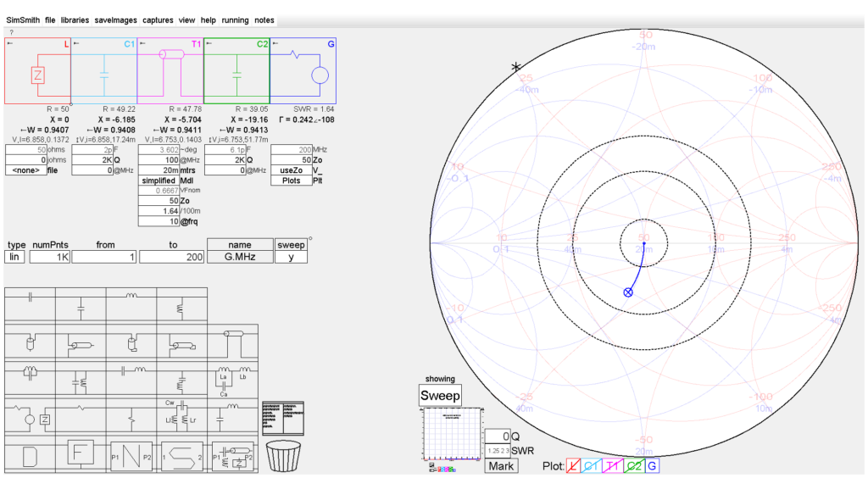The width and height of the screenshot is (868, 478).
Task: Toggle the sweep 'y' selector
Action: click(x=291, y=257)
